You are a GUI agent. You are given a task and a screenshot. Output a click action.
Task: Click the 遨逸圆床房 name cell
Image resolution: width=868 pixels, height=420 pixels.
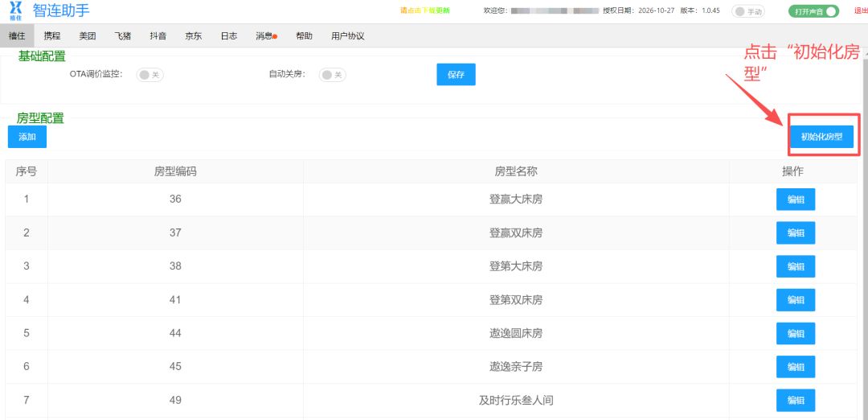pyautogui.click(x=516, y=333)
